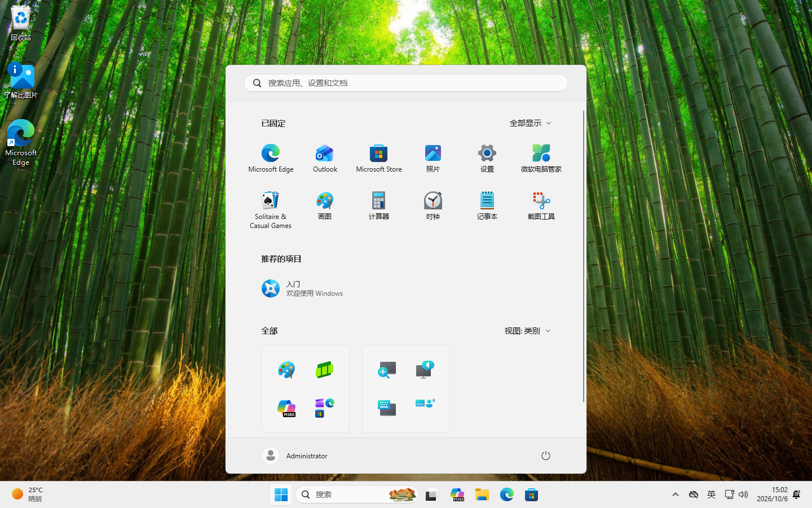The width and height of the screenshot is (812, 508).
Task: Open the network icon in the system tray
Action: click(x=729, y=494)
